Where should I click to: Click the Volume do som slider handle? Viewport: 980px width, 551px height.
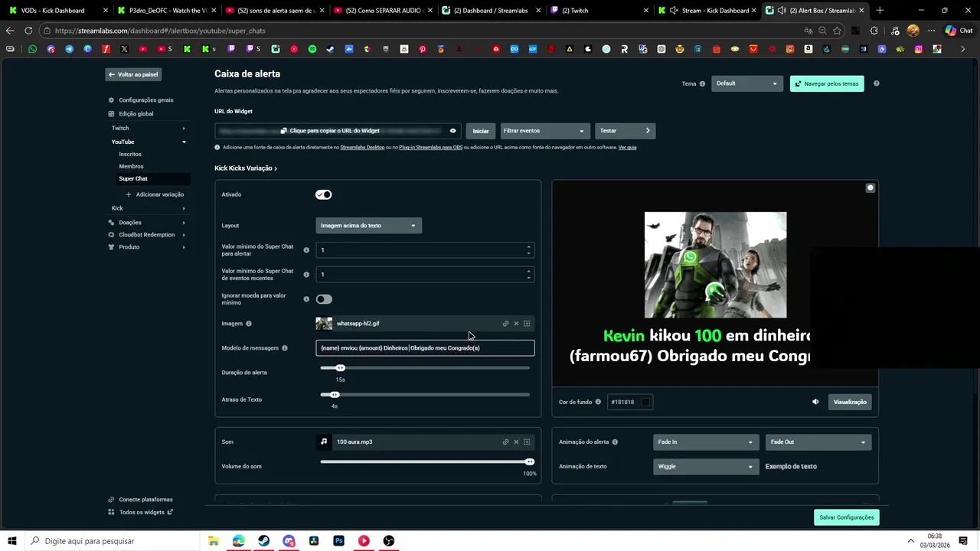[530, 461]
